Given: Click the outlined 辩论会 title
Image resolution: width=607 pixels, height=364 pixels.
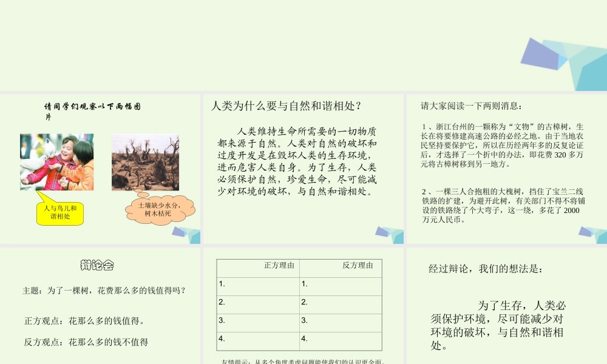Looking at the screenshot, I should click(x=97, y=265).
